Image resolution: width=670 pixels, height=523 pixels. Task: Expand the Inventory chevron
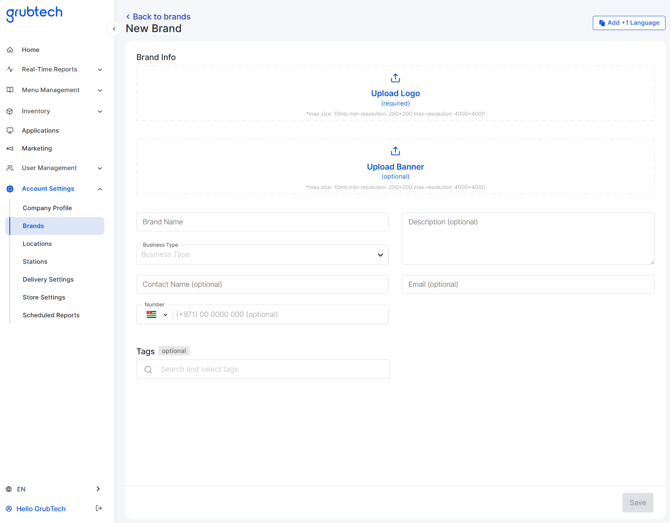pyautogui.click(x=100, y=112)
